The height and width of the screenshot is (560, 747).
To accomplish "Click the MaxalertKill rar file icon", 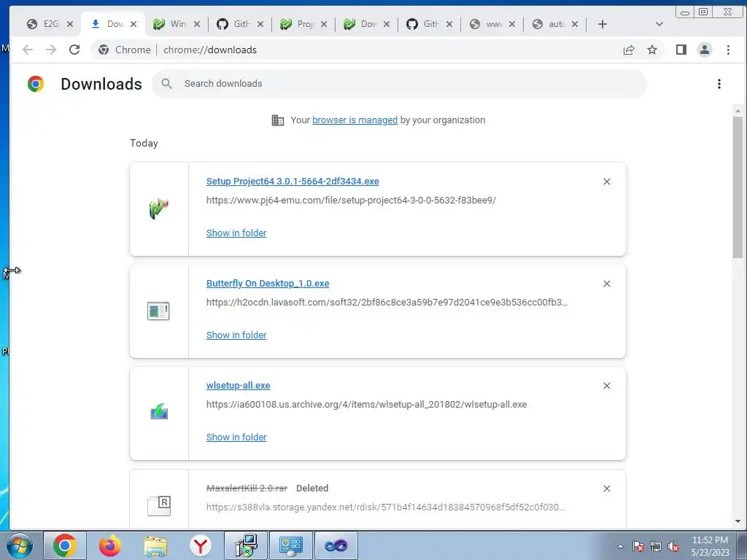I will tap(159, 506).
